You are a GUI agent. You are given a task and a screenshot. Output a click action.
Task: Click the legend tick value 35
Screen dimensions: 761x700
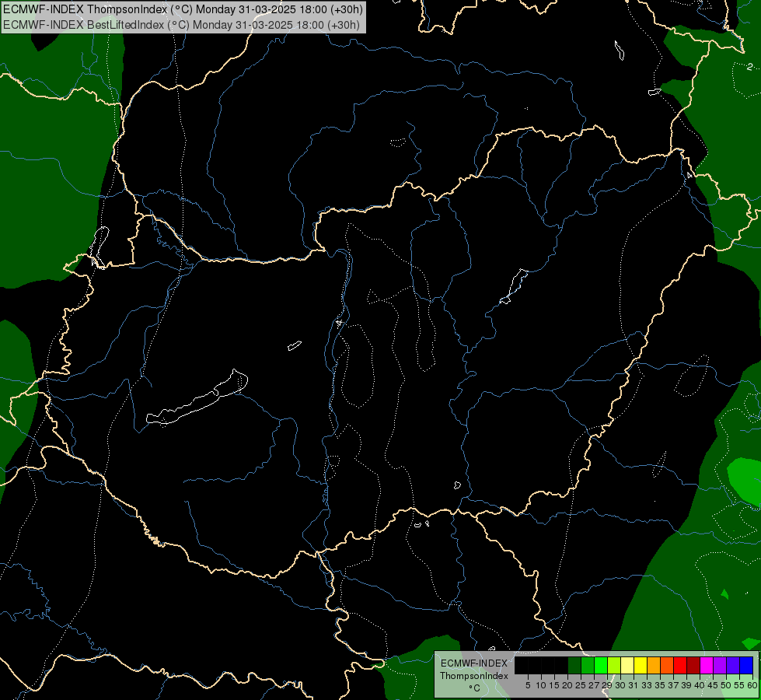[660, 685]
